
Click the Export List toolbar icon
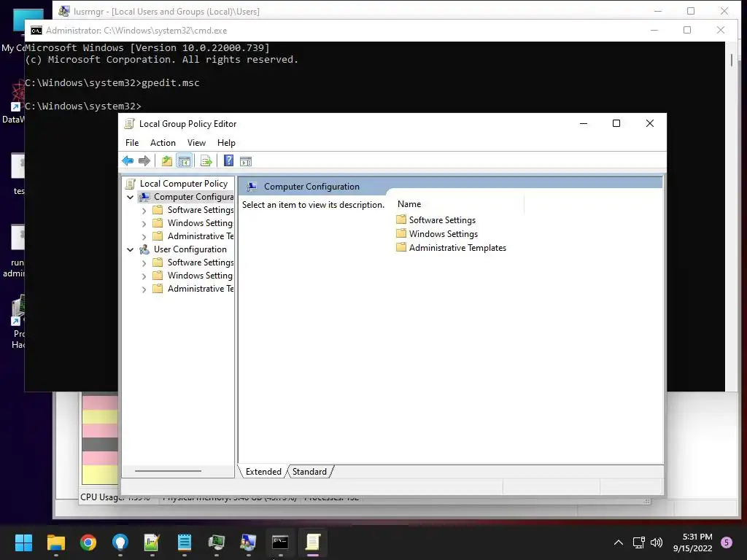206,161
